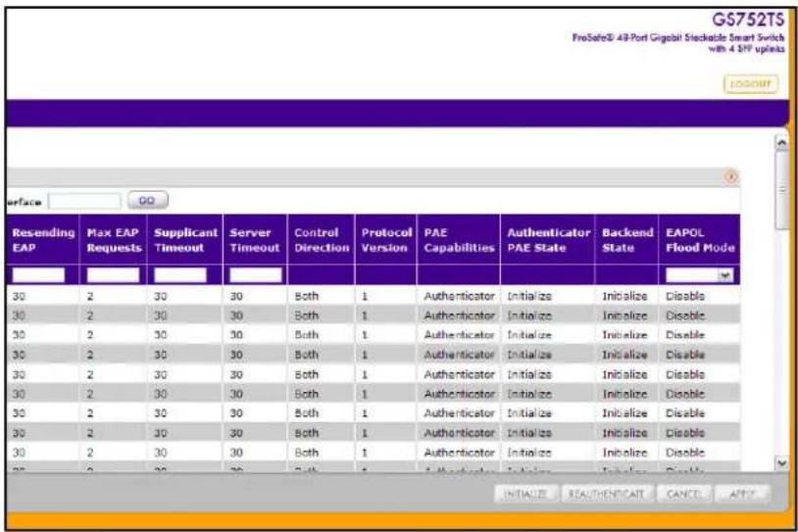Click the Resending EAP input box
Viewport: 798px width, 532px height.
[38, 275]
